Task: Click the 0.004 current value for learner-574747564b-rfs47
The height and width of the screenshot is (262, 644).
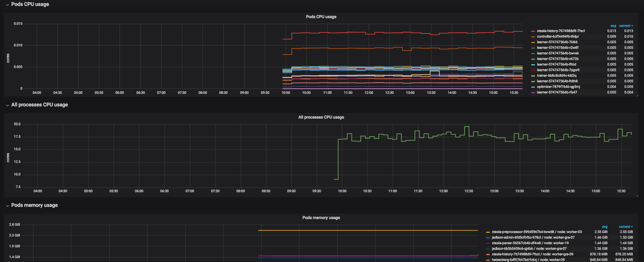Action: 629,92
